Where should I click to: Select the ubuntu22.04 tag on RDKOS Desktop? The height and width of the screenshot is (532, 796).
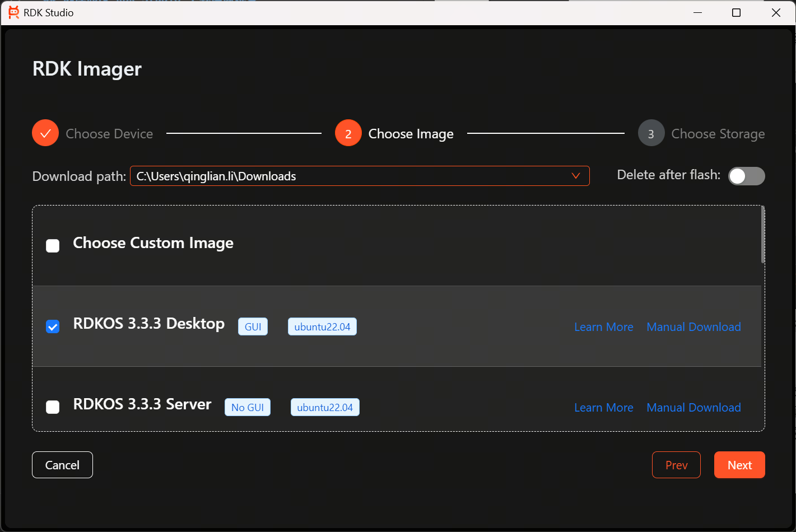point(322,326)
